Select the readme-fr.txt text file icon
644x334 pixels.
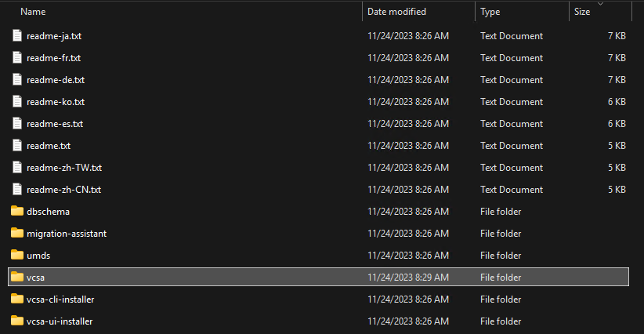[x=18, y=58]
